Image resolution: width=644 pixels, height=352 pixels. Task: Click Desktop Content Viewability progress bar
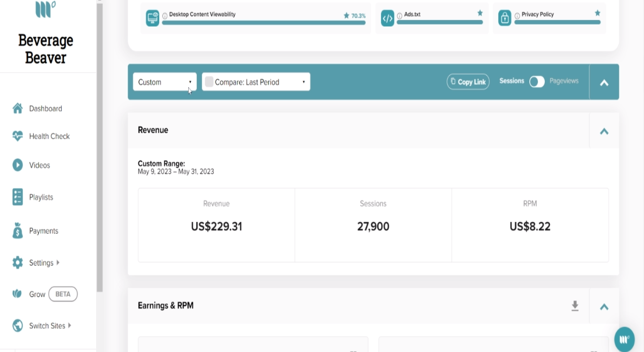[x=264, y=23]
